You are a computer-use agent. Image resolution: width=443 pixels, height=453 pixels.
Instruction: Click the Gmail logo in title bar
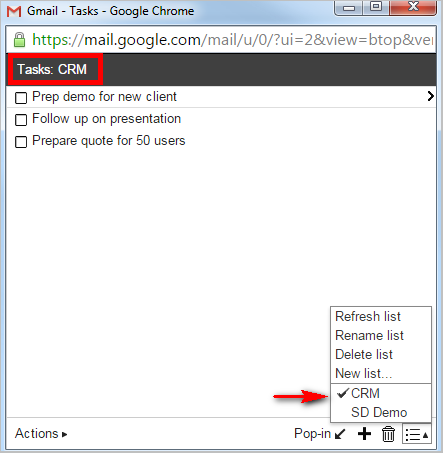tap(14, 11)
